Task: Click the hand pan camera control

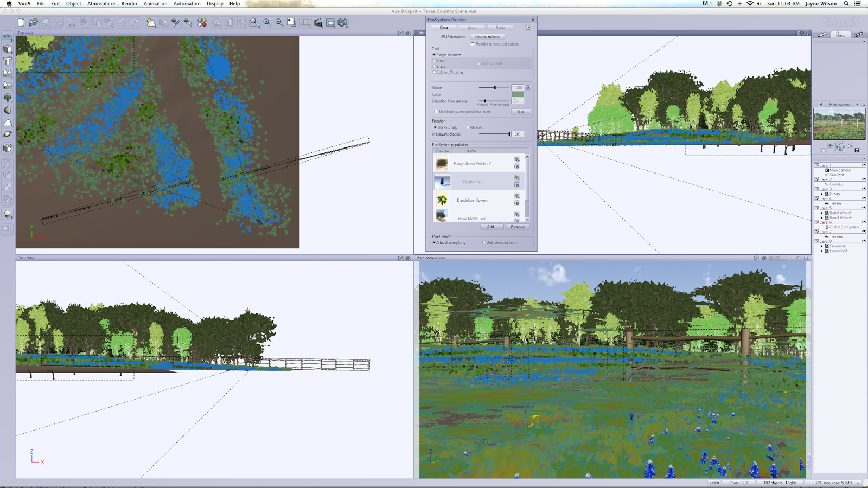Action: pyautogui.click(x=823, y=150)
